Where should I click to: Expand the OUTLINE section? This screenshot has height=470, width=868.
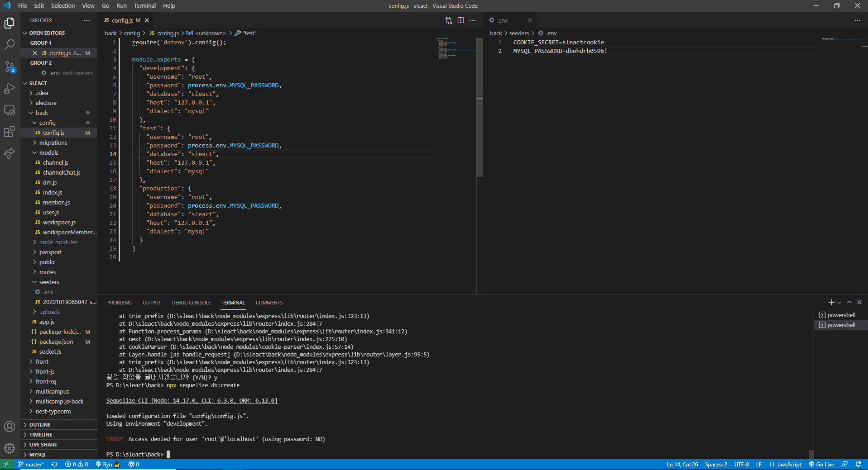40,425
